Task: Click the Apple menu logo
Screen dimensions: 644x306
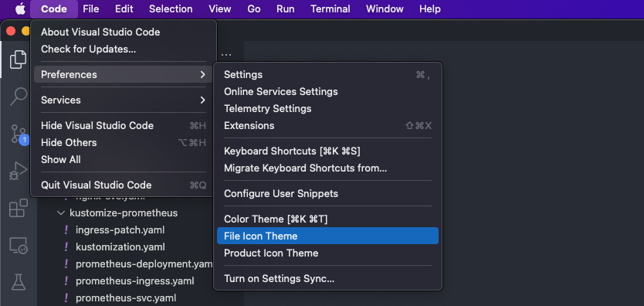Action: 20,8
